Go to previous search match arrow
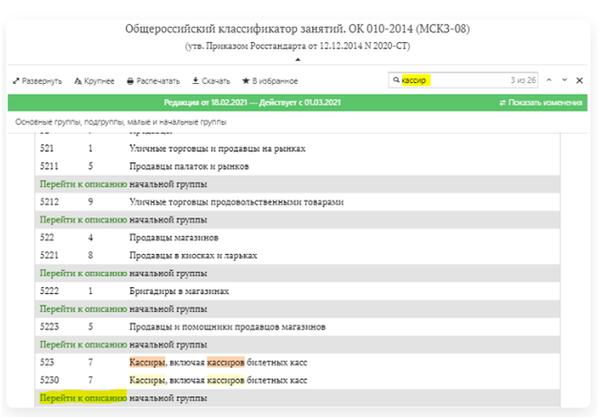 click(549, 80)
